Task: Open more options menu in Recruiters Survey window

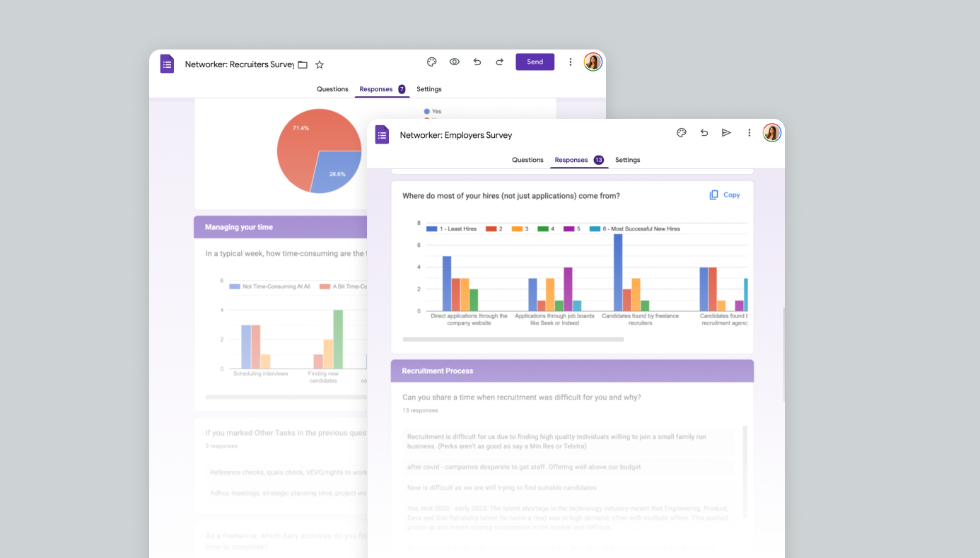Action: coord(571,62)
